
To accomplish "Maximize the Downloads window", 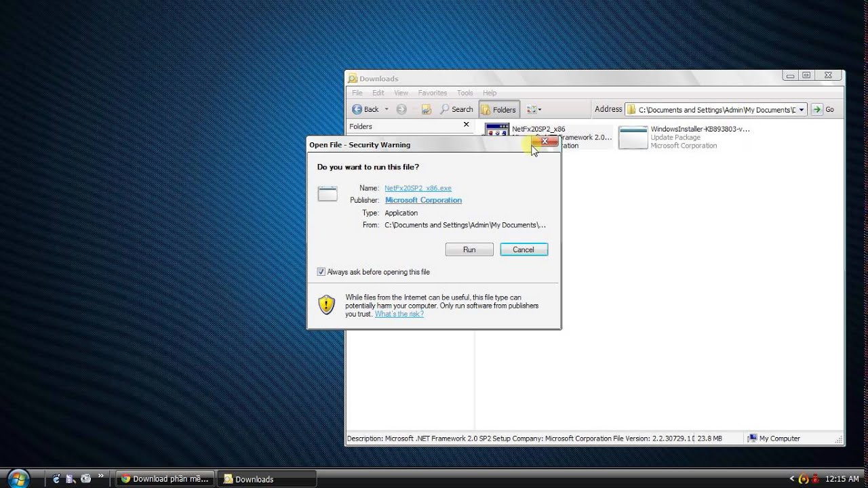I will pyautogui.click(x=806, y=75).
